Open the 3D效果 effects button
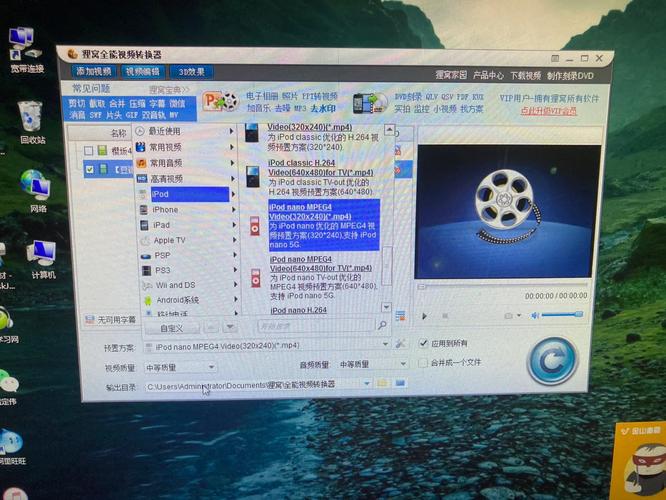 (192, 72)
